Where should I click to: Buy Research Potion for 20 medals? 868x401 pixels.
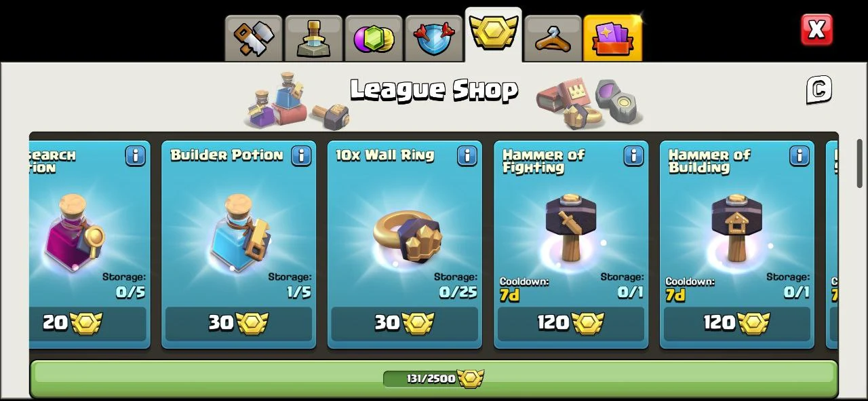88,323
